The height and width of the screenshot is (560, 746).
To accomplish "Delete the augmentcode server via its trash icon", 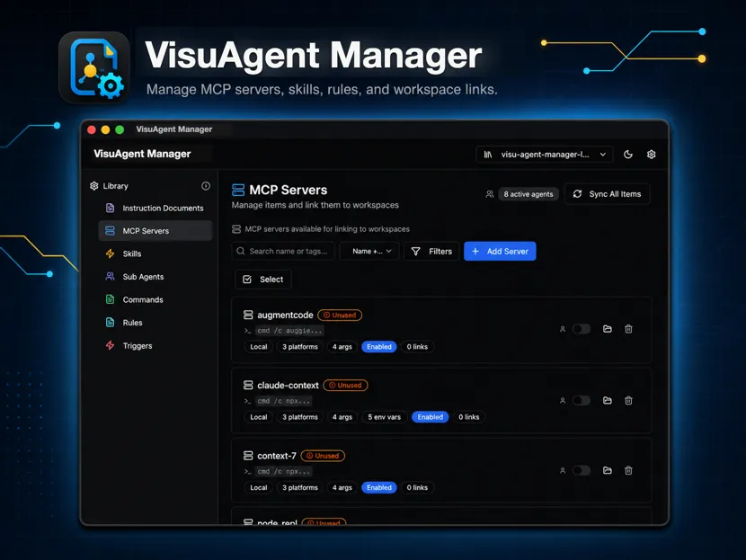I will click(x=628, y=329).
